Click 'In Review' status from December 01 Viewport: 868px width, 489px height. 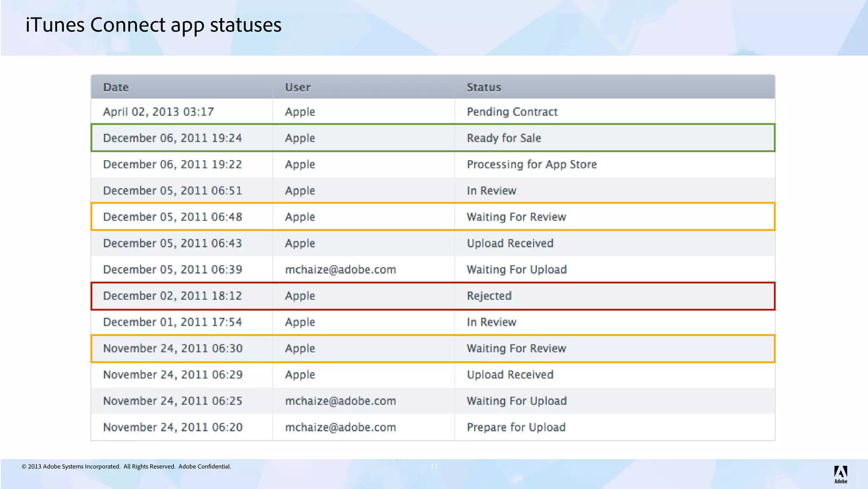(x=492, y=322)
